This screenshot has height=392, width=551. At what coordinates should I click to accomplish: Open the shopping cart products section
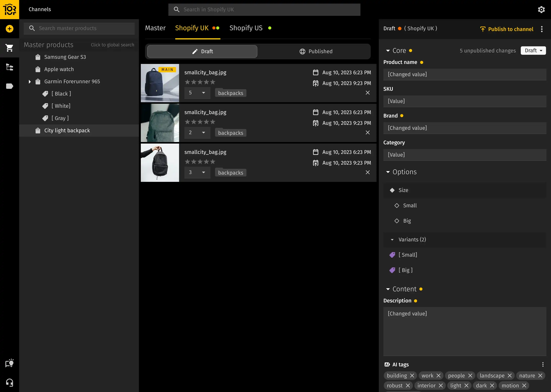tap(9, 48)
